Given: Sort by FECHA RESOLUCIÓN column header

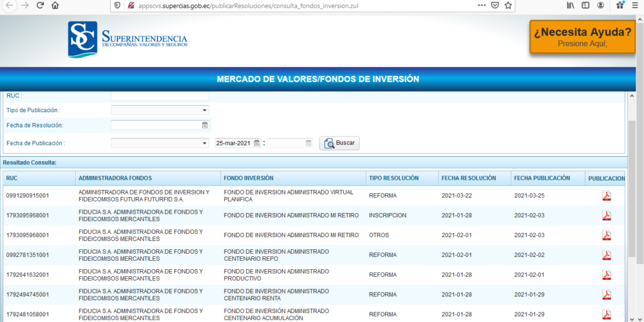Looking at the screenshot, I should point(468,178).
